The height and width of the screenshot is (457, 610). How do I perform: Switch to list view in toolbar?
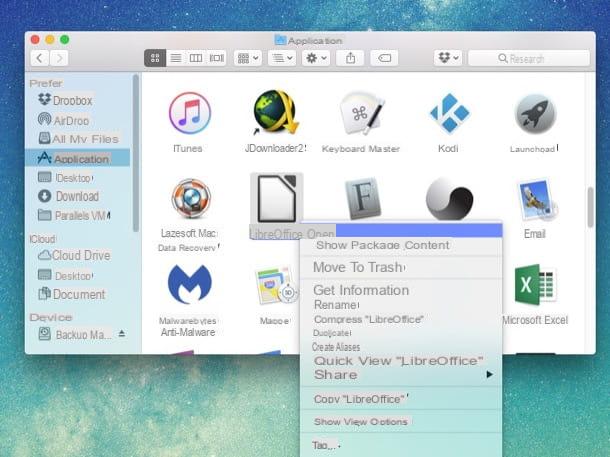[x=176, y=58]
